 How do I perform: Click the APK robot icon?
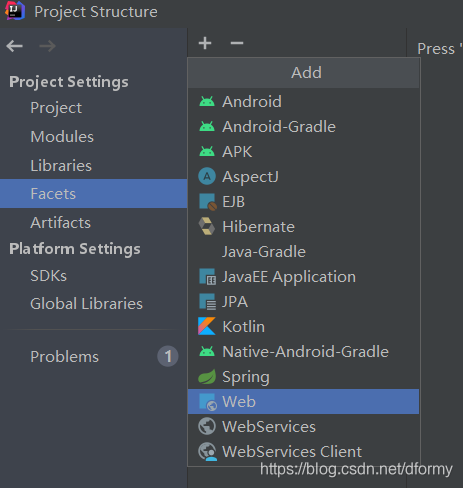tap(207, 151)
